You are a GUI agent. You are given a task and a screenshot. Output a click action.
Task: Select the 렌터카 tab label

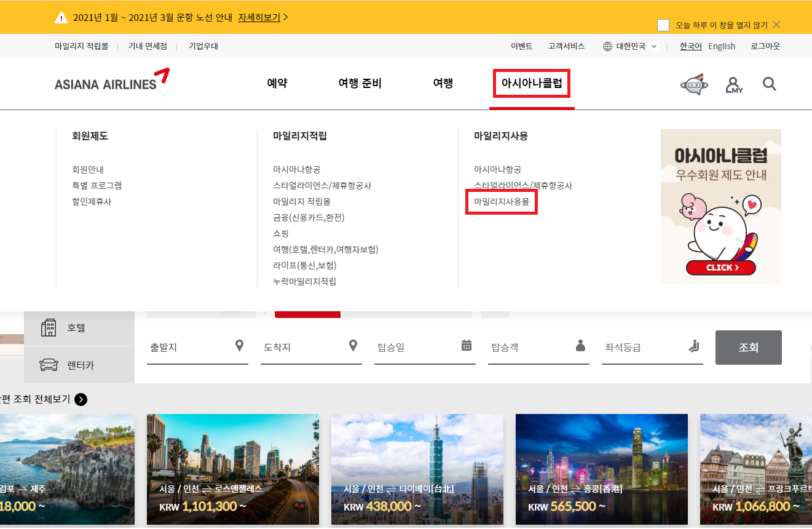click(81, 365)
